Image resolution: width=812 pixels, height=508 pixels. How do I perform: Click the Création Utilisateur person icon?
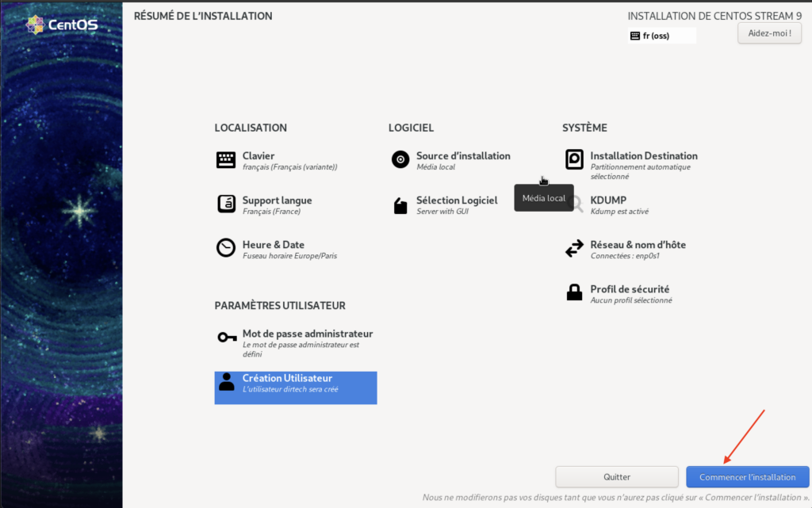226,382
